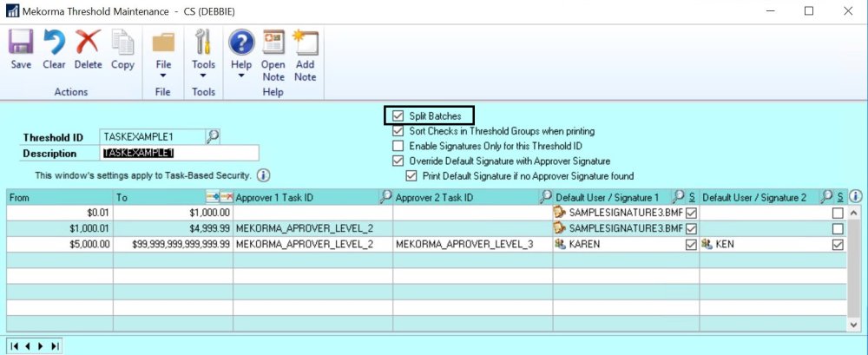Click the Task-Based Security info icon

264,175
